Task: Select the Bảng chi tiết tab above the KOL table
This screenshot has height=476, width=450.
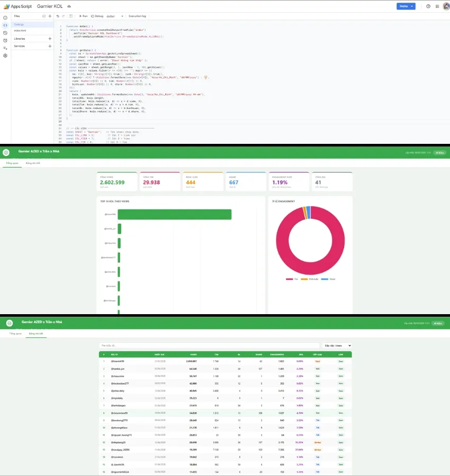Action: tap(36, 333)
